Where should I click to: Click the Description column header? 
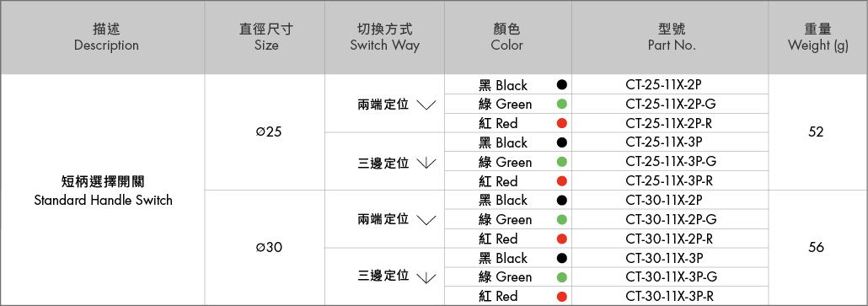(x=106, y=38)
